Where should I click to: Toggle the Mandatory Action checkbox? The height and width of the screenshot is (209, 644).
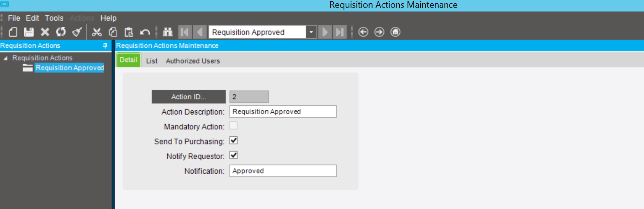tap(234, 126)
